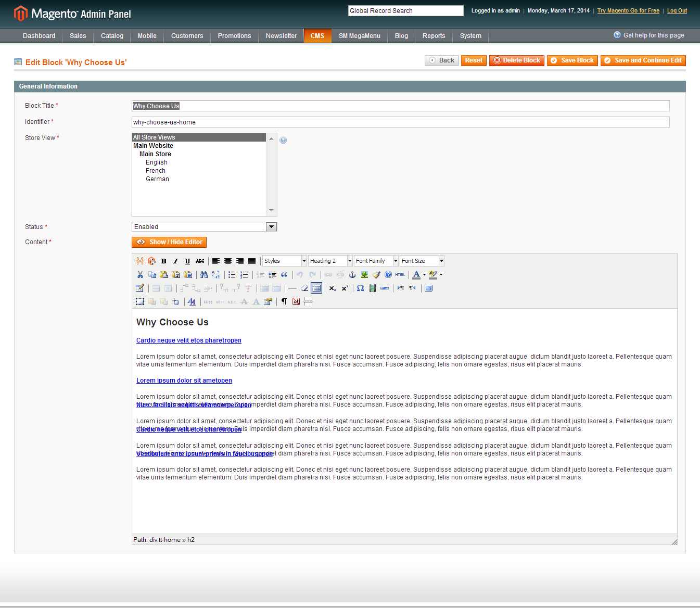Click Get help for this page
This screenshot has width=700, height=608.
tap(649, 35)
